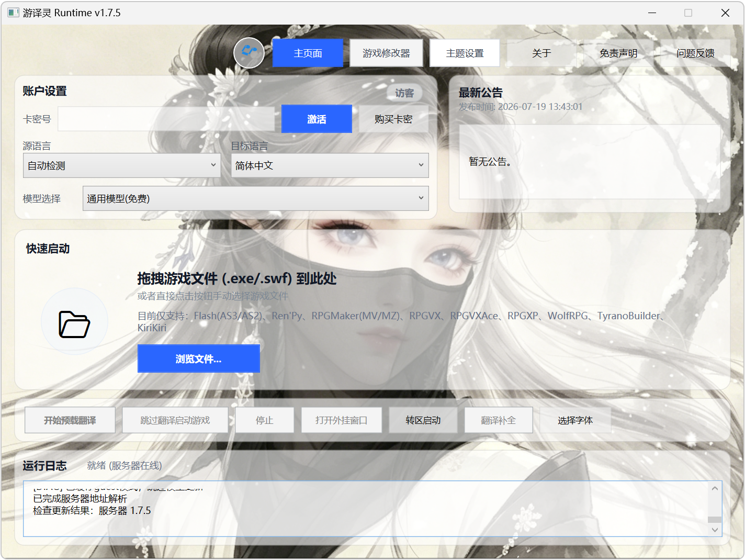
Task: Click the 翻译补全 button
Action: [x=499, y=420]
